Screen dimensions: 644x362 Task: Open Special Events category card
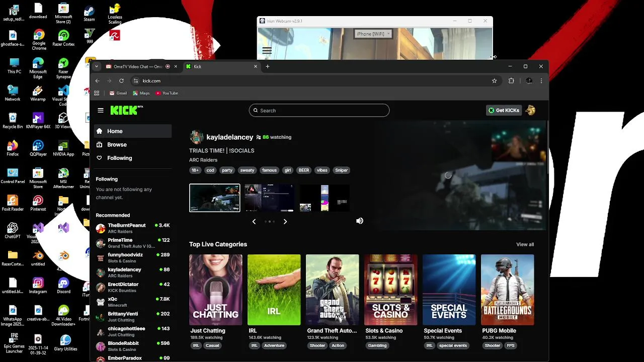pos(449,290)
